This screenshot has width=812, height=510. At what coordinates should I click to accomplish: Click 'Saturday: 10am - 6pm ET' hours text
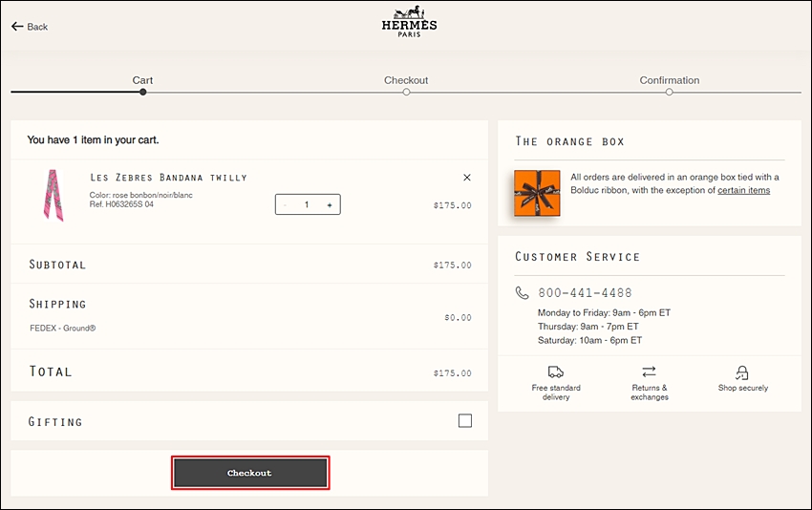tap(589, 340)
